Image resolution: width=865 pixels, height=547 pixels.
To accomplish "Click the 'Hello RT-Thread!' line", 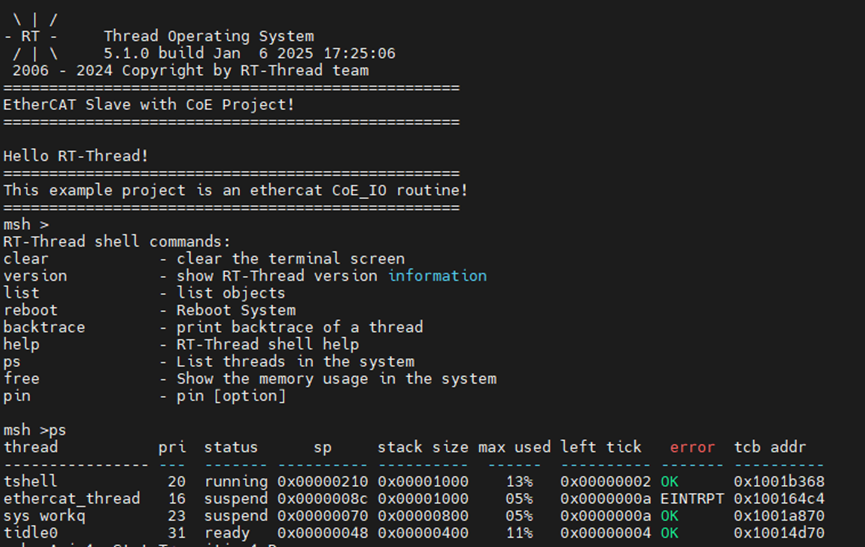I will 76,155.
